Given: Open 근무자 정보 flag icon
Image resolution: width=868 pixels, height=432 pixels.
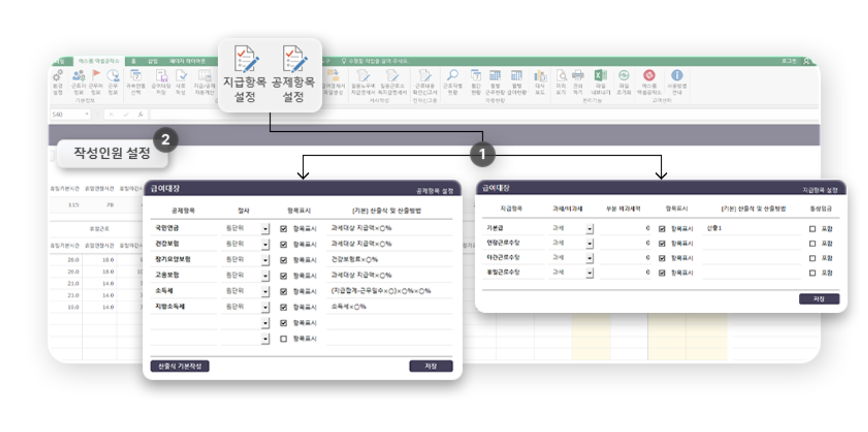Looking at the screenshot, I should [95, 76].
